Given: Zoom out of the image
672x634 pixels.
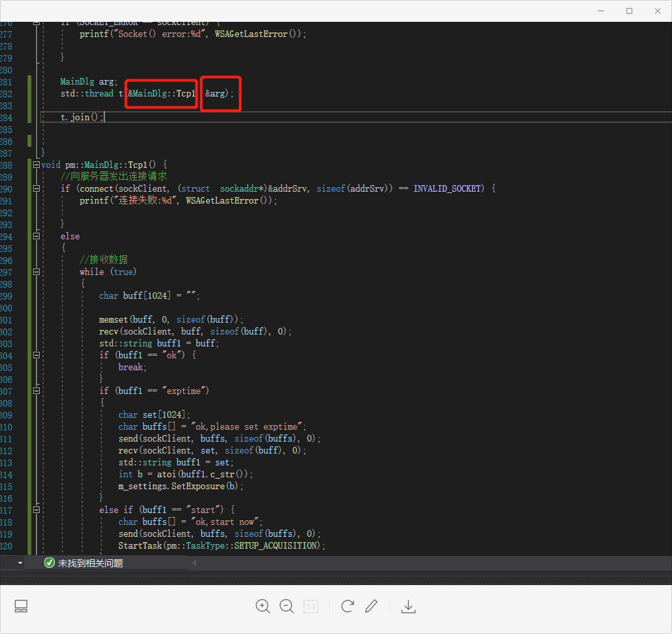Looking at the screenshot, I should pyautogui.click(x=286, y=606).
